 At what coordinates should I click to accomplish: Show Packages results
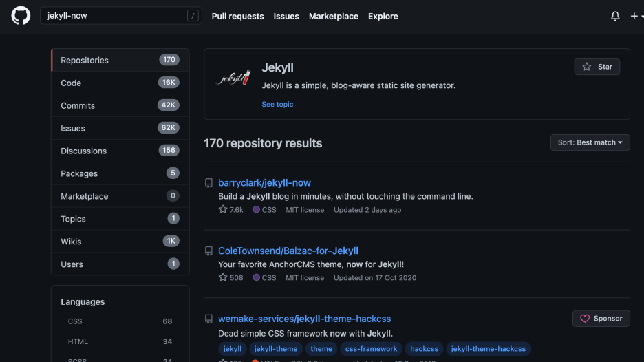[120, 173]
